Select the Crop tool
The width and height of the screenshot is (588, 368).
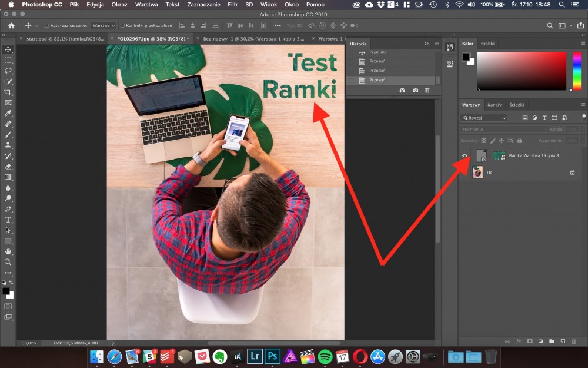tap(8, 92)
